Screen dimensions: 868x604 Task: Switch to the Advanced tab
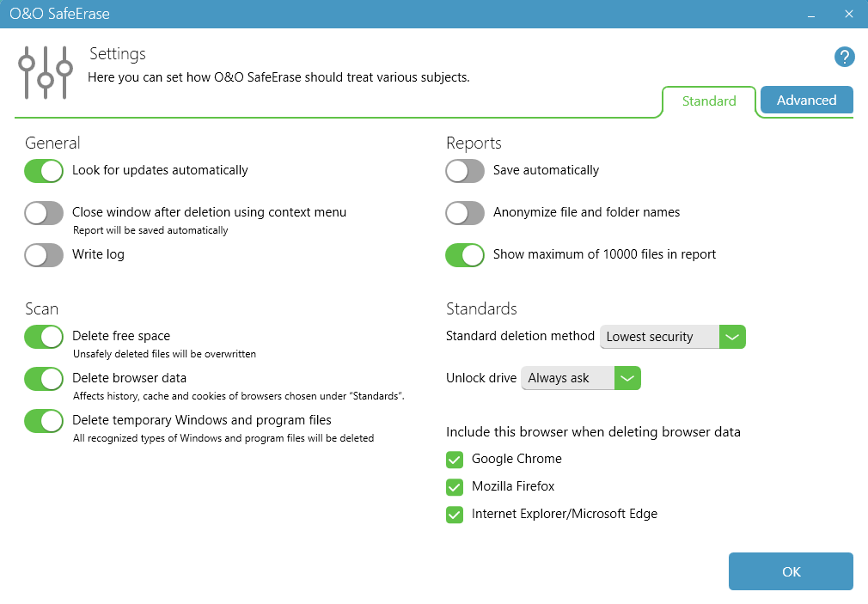click(x=806, y=101)
